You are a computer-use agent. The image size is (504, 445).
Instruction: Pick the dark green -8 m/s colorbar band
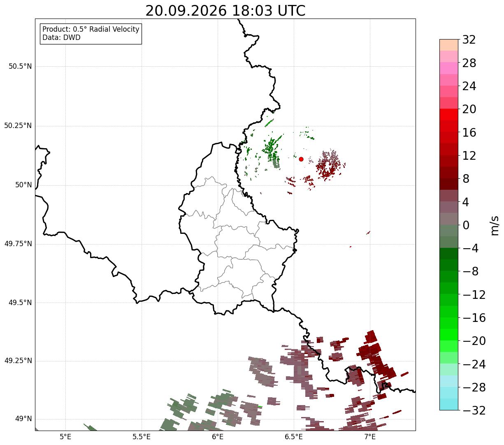pos(449,265)
